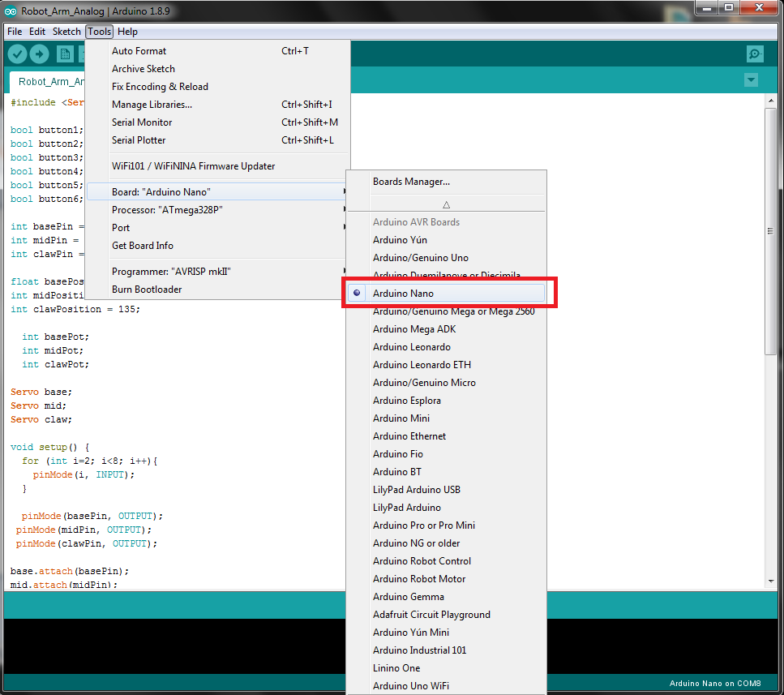This screenshot has height=695, width=784.
Task: Select Arduino/Genuino Mega or Mega 2560
Action: tap(446, 311)
